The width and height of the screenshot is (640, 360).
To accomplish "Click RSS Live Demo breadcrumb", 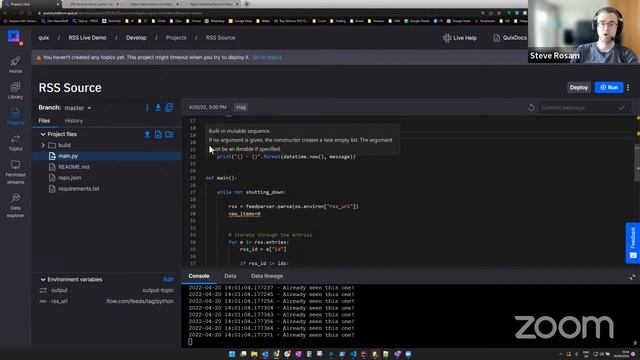I will (87, 38).
